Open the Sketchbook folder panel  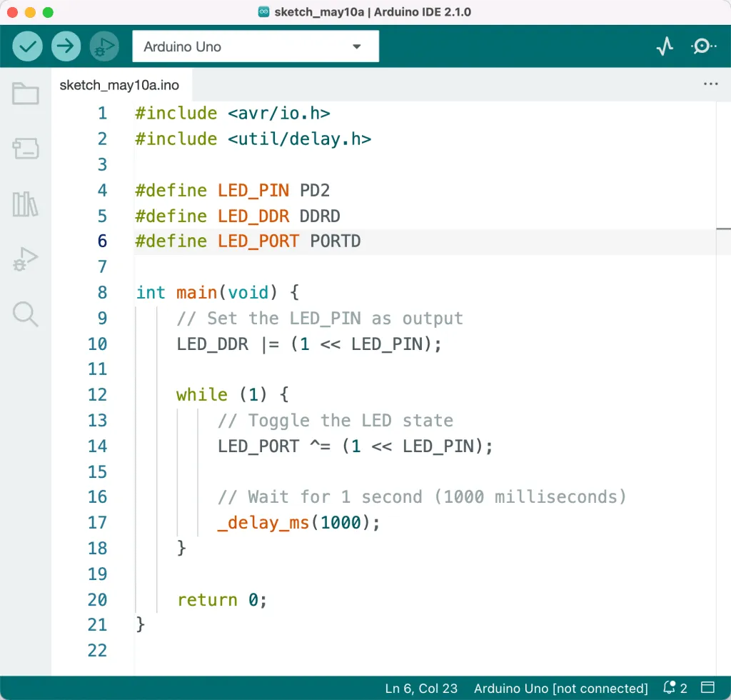pyautogui.click(x=26, y=94)
